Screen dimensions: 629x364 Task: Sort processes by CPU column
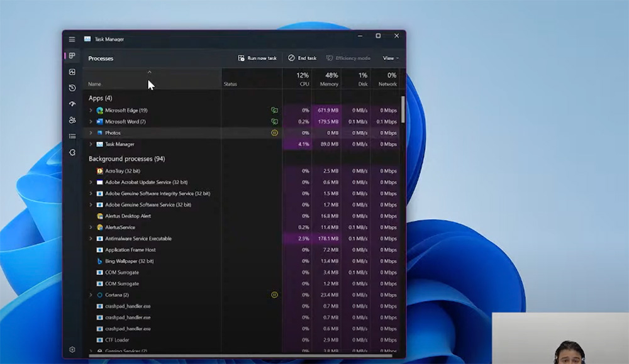[x=298, y=79]
